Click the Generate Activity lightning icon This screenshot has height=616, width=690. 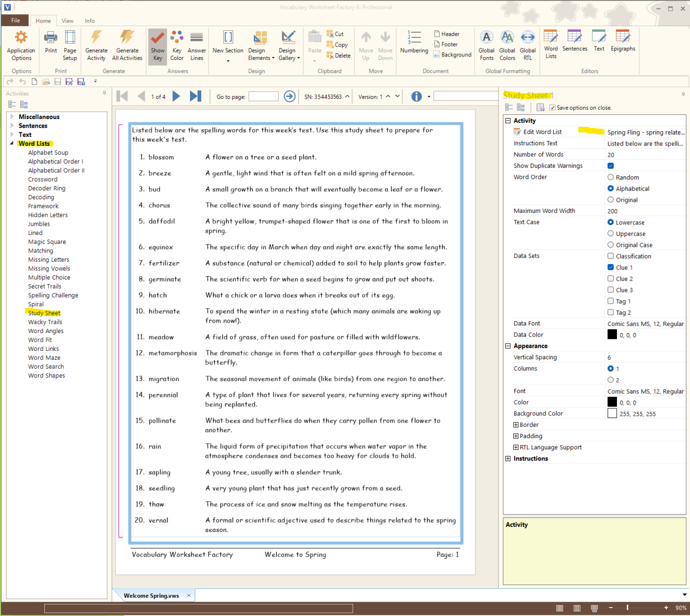pyautogui.click(x=96, y=38)
